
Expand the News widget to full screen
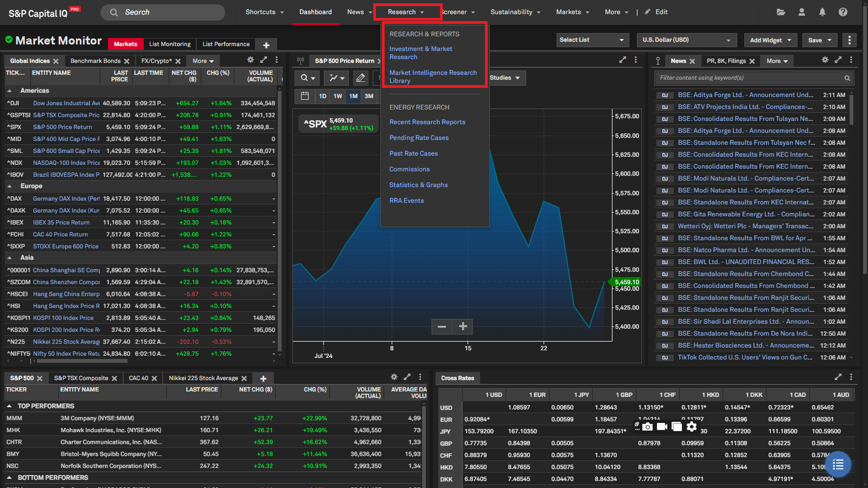pyautogui.click(x=838, y=60)
